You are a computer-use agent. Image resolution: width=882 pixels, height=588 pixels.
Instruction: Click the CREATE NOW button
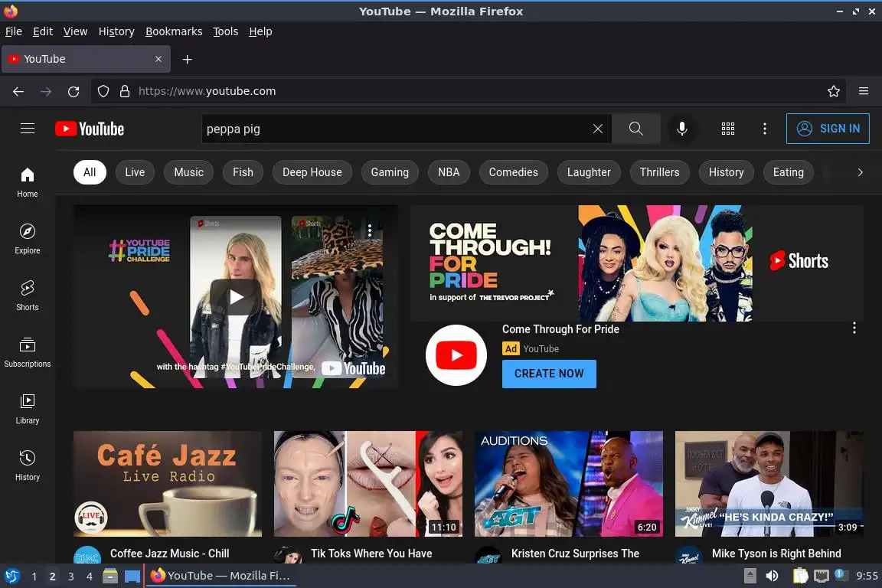click(549, 374)
